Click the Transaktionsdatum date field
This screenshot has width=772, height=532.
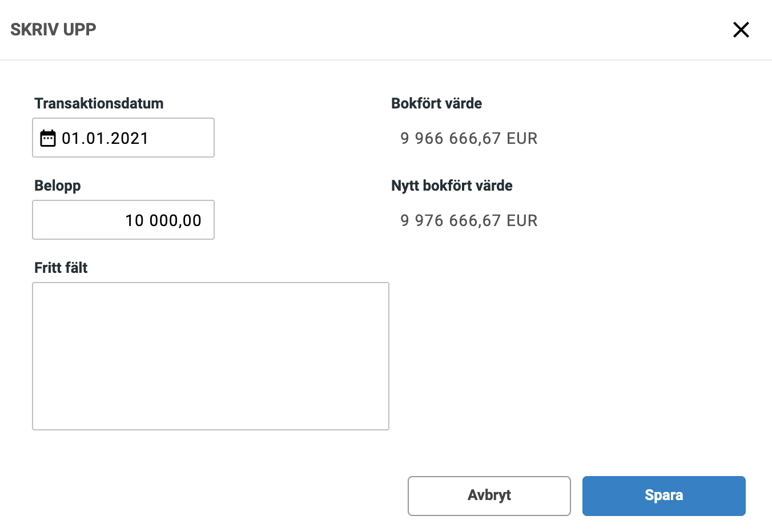click(123, 138)
